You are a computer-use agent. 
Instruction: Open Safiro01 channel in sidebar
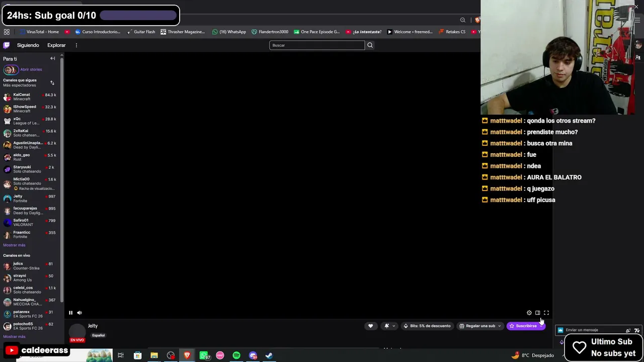click(30, 222)
